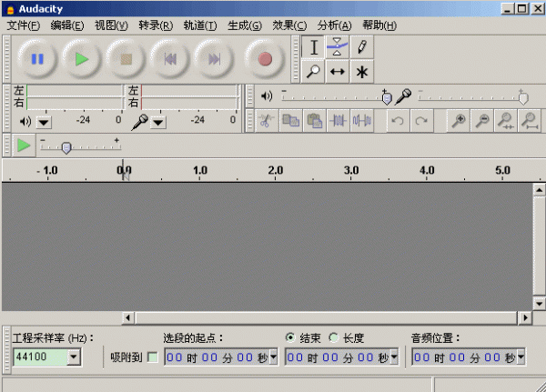The width and height of the screenshot is (546, 392).
Task: Click the horizontal scrollbar left arrow
Action: (127, 317)
